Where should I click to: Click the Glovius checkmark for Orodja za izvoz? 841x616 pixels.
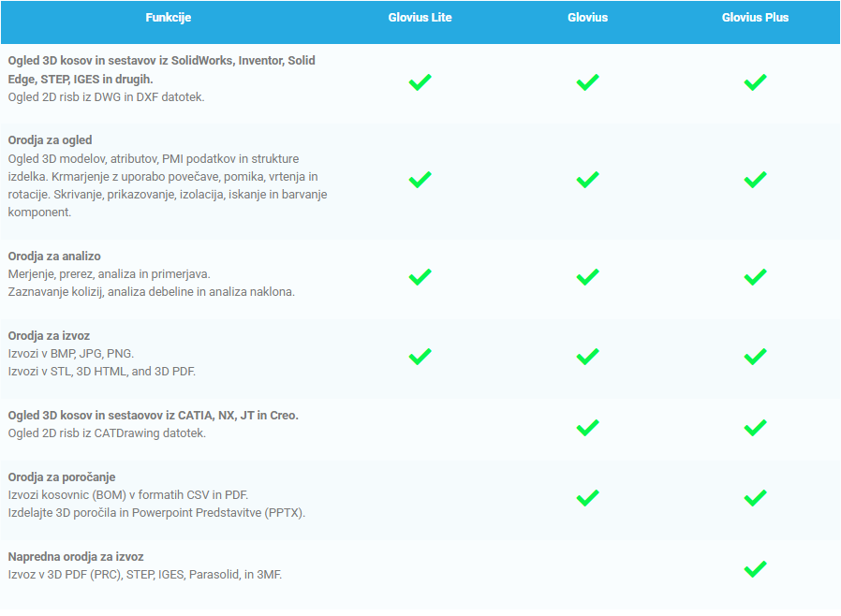(x=587, y=357)
